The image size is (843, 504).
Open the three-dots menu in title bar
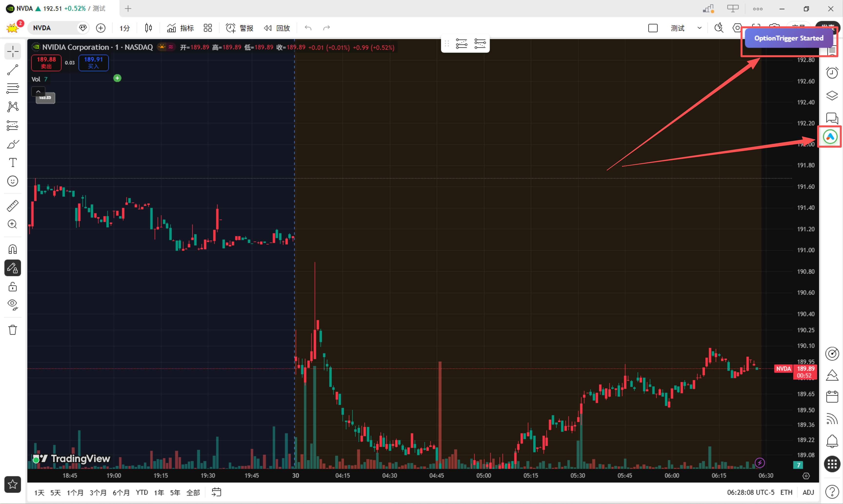tap(757, 9)
